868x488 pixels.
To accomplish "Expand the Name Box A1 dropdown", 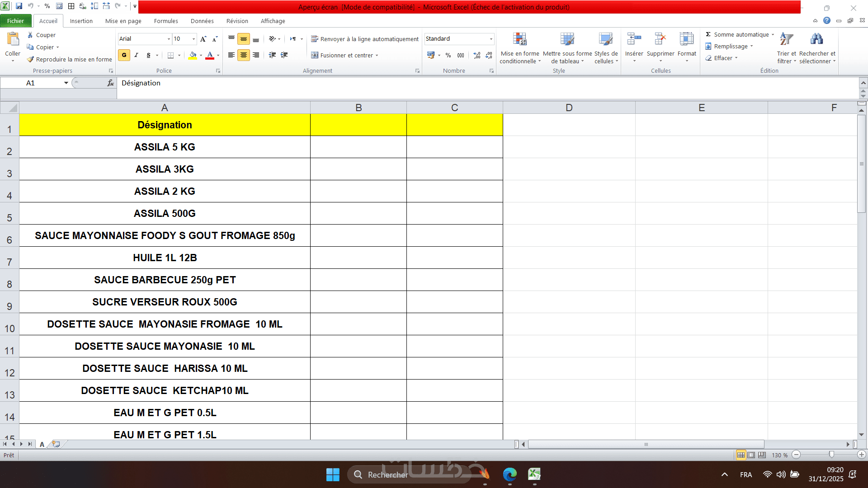I will click(x=66, y=83).
